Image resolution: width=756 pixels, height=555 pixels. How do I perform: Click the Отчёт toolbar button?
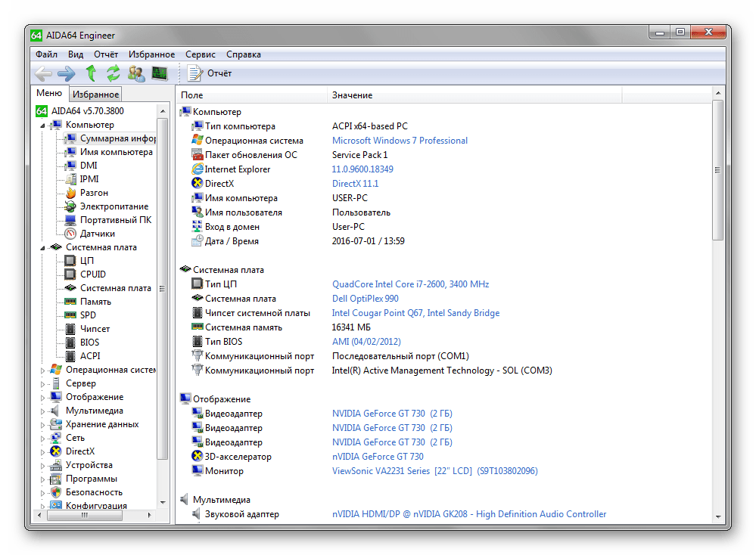tap(210, 73)
